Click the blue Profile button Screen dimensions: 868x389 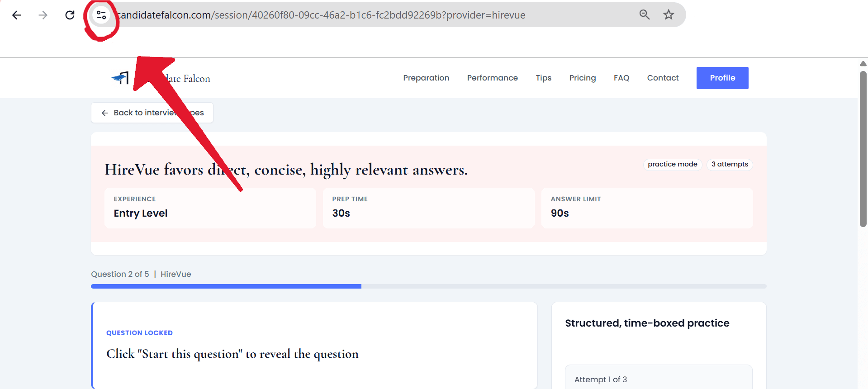(x=722, y=78)
